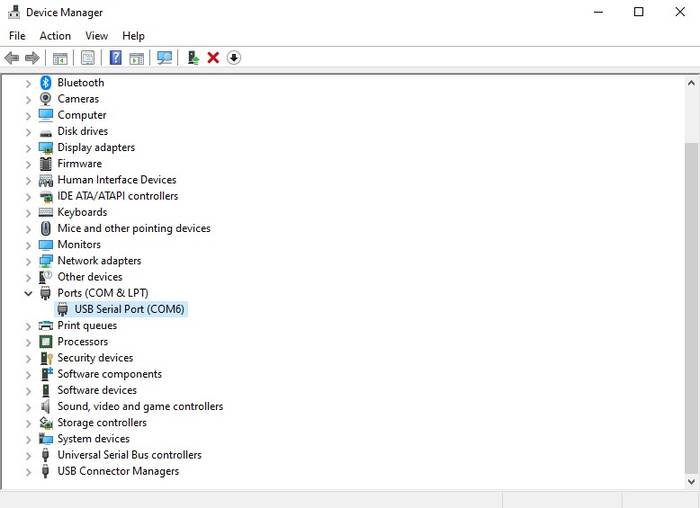The height and width of the screenshot is (508, 700).
Task: Click the Sound, video and game controllers speaker icon
Action: (46, 406)
